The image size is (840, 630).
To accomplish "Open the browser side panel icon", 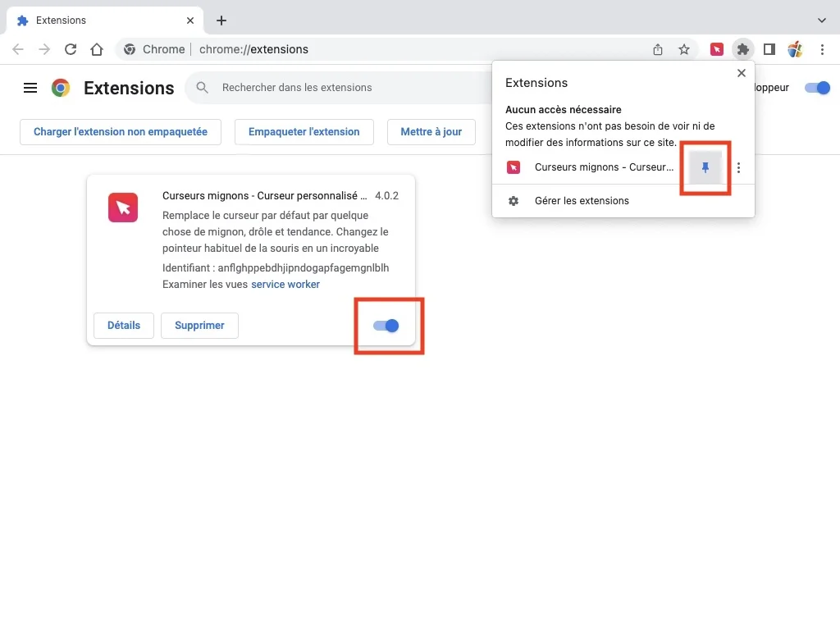I will pyautogui.click(x=769, y=49).
